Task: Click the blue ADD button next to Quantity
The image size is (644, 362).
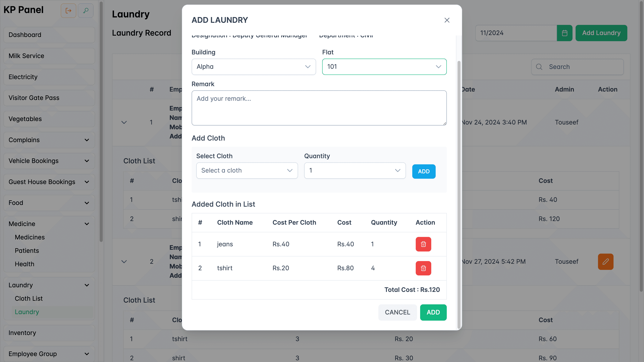Action: click(x=424, y=171)
